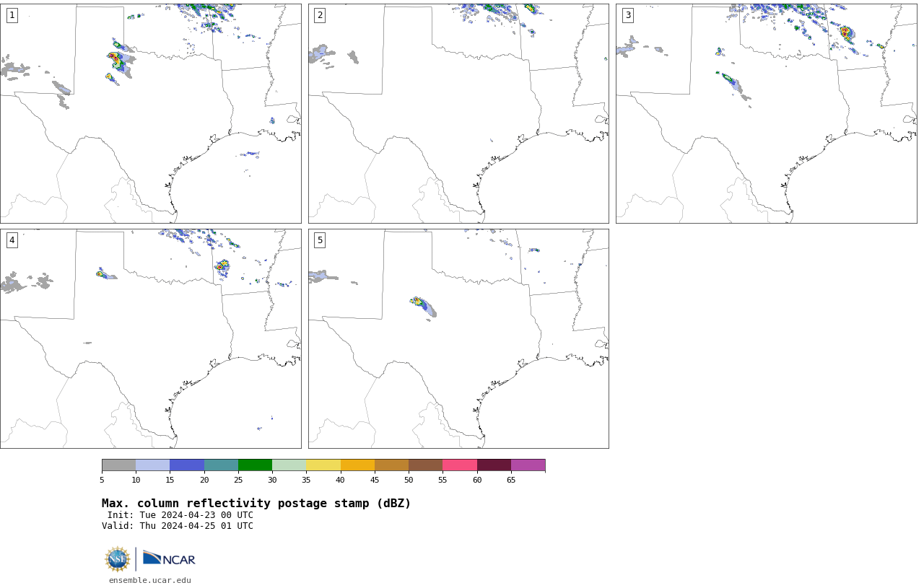Click the tan 45-50 dBZ swatch

391,465
